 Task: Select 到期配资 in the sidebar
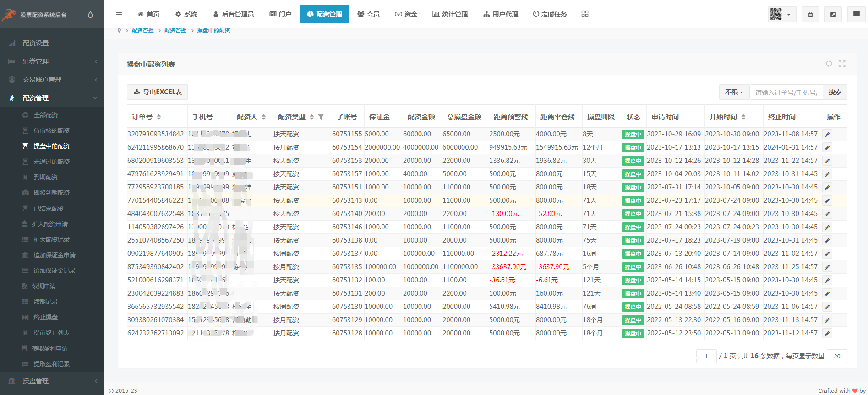pyautogui.click(x=46, y=177)
